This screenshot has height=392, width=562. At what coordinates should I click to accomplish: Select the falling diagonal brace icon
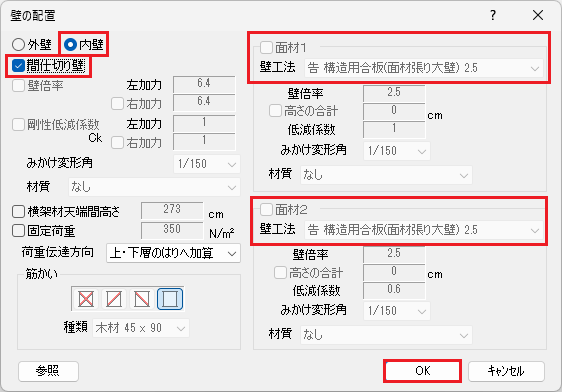[x=142, y=298]
